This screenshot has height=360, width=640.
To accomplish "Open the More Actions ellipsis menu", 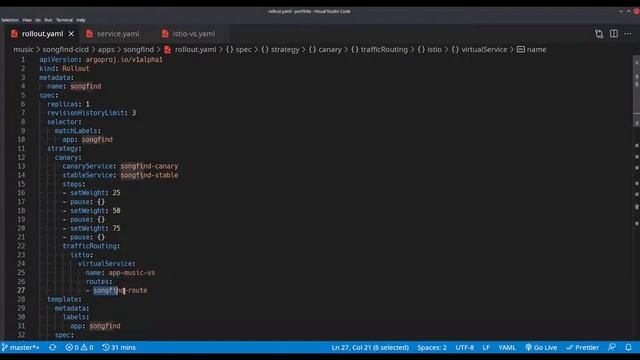I will click(628, 34).
